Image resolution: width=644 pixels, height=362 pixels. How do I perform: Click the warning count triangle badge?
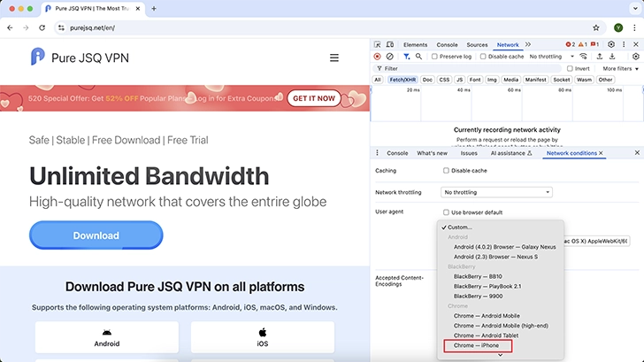pos(582,44)
